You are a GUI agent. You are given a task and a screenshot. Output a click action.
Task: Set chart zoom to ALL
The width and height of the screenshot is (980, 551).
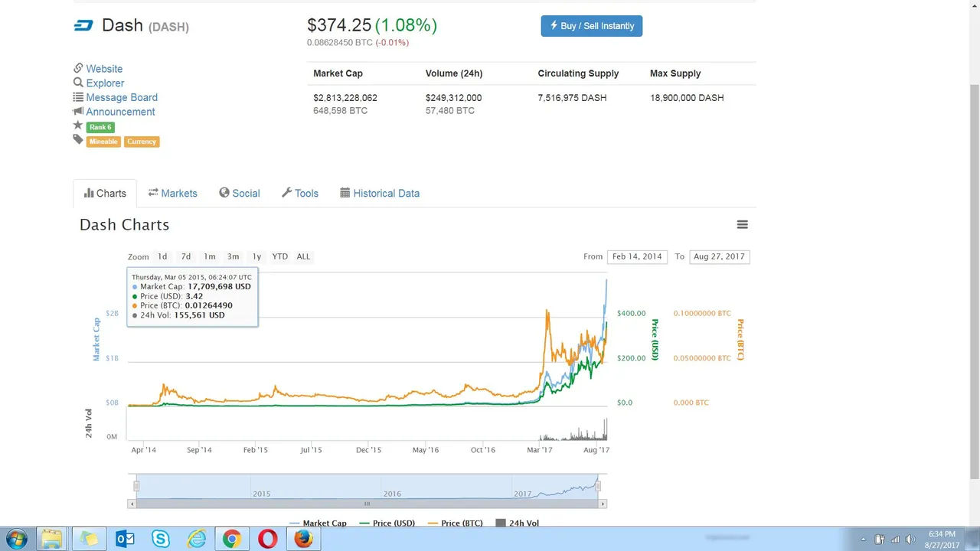(303, 256)
